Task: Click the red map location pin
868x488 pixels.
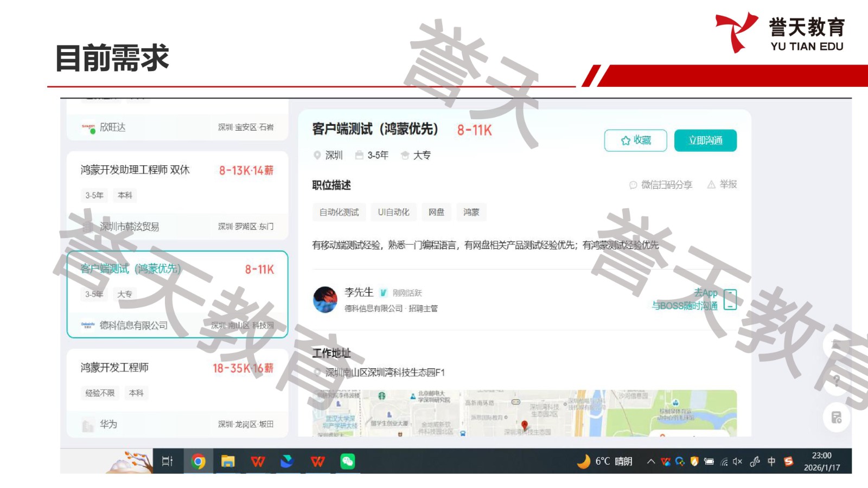Action: 524,425
